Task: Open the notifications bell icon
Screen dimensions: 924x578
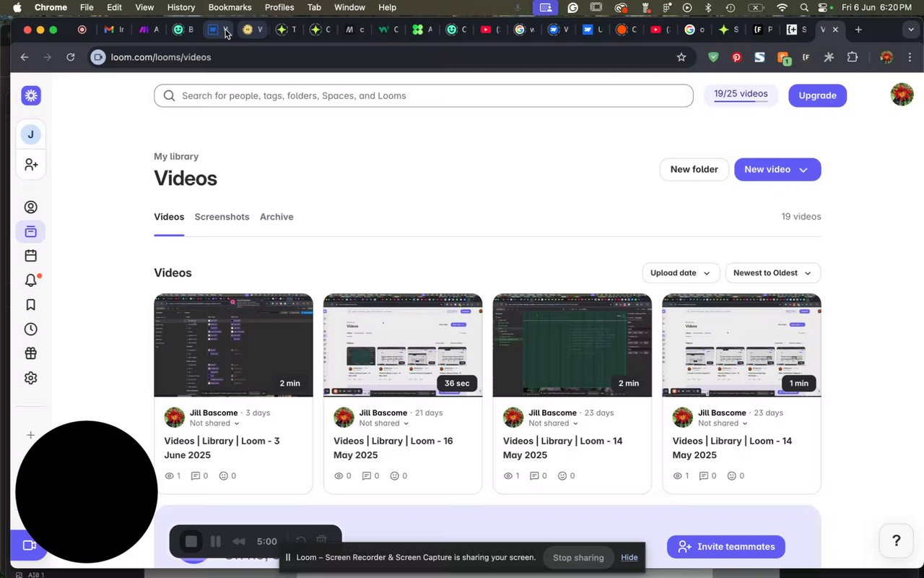Action: tap(30, 280)
